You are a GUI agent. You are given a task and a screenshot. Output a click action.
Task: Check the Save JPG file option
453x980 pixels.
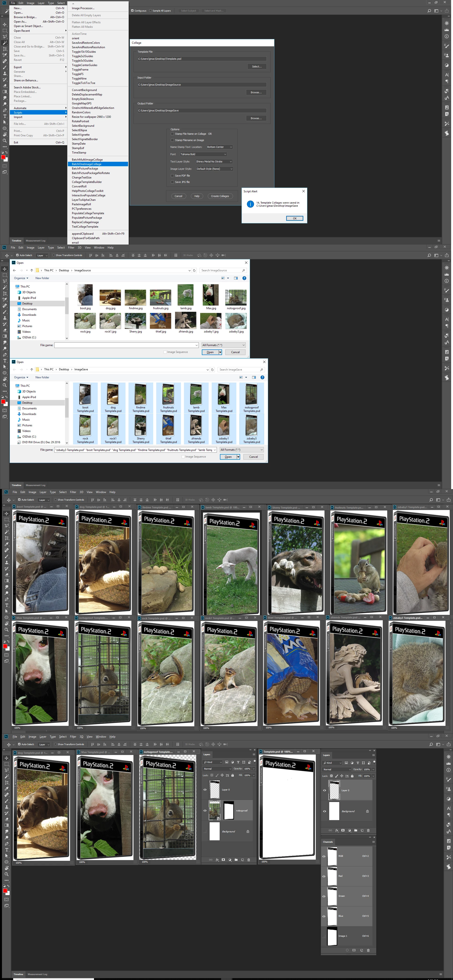point(172,182)
